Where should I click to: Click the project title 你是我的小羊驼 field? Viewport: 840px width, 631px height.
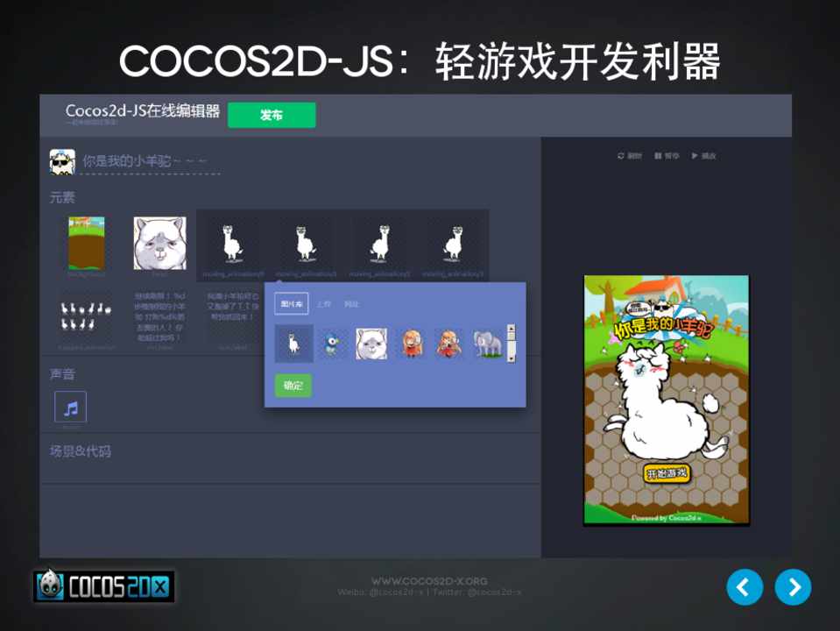coord(145,161)
